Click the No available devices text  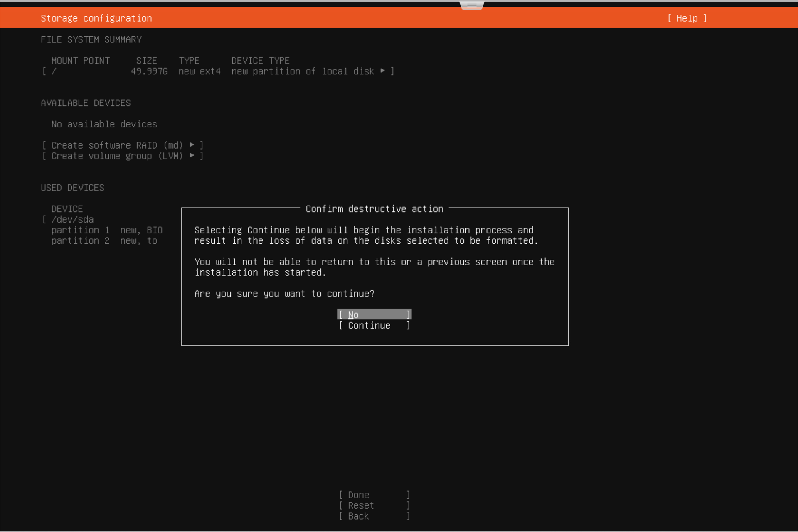point(104,124)
